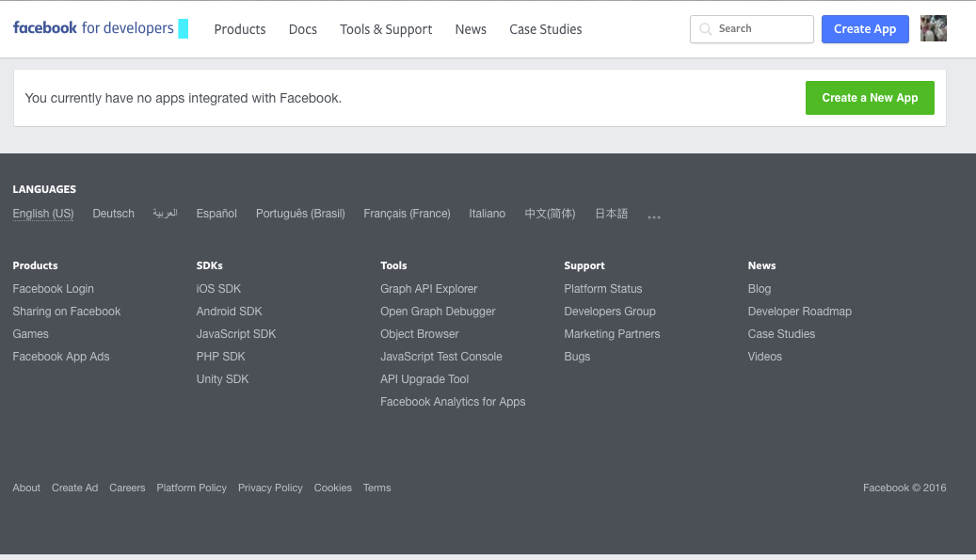Open Facebook Analytics for Apps link
This screenshot has width=976, height=560.
(x=453, y=402)
